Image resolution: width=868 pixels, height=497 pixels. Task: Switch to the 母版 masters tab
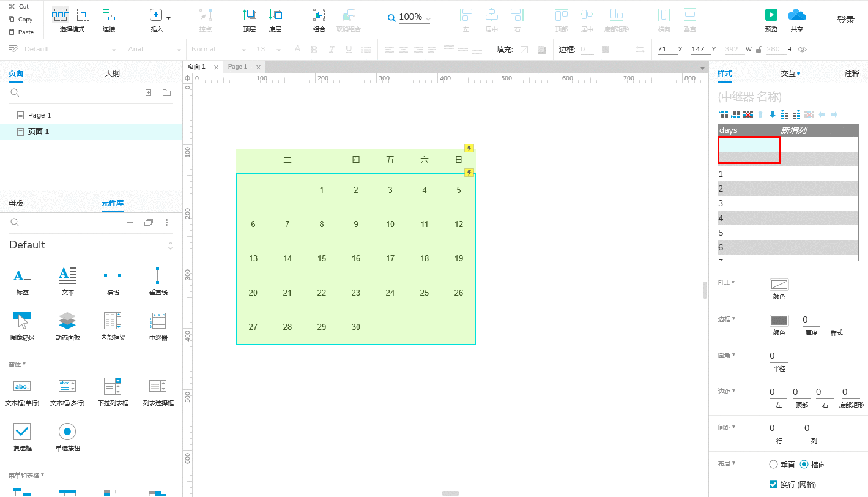16,203
